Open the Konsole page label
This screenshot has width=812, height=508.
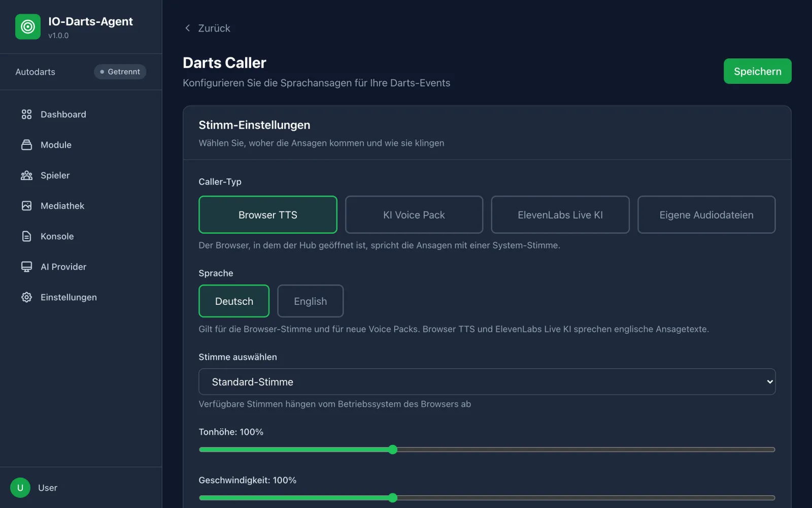(57, 236)
